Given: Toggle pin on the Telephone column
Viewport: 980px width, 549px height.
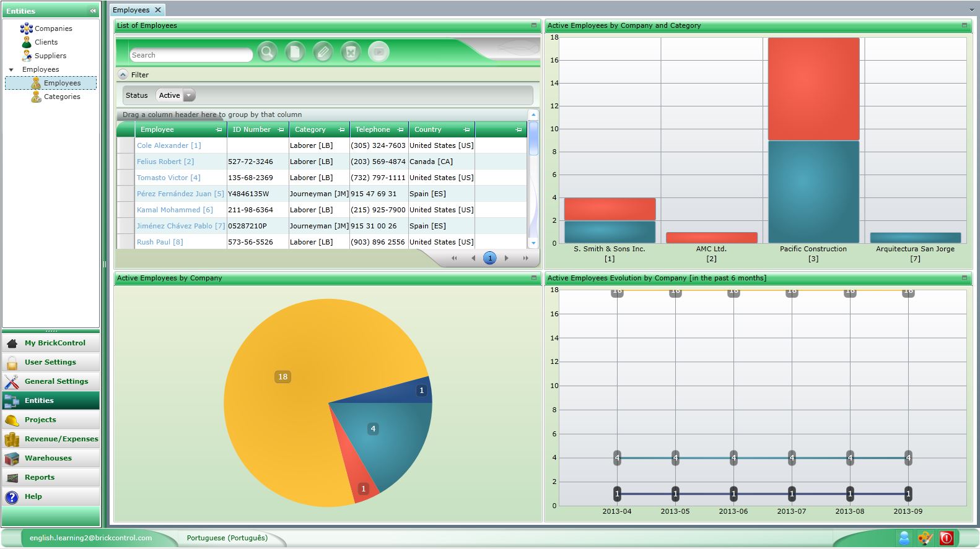Looking at the screenshot, I should click(400, 130).
